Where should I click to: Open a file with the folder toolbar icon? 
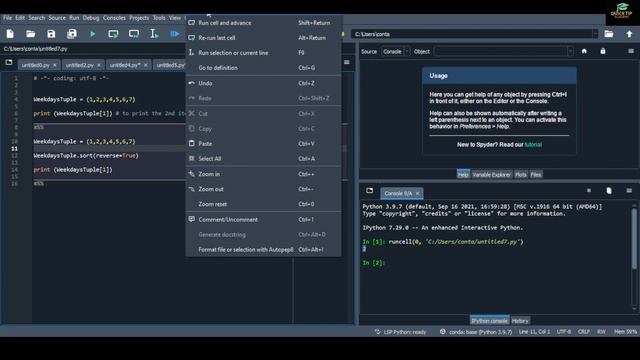31,34
